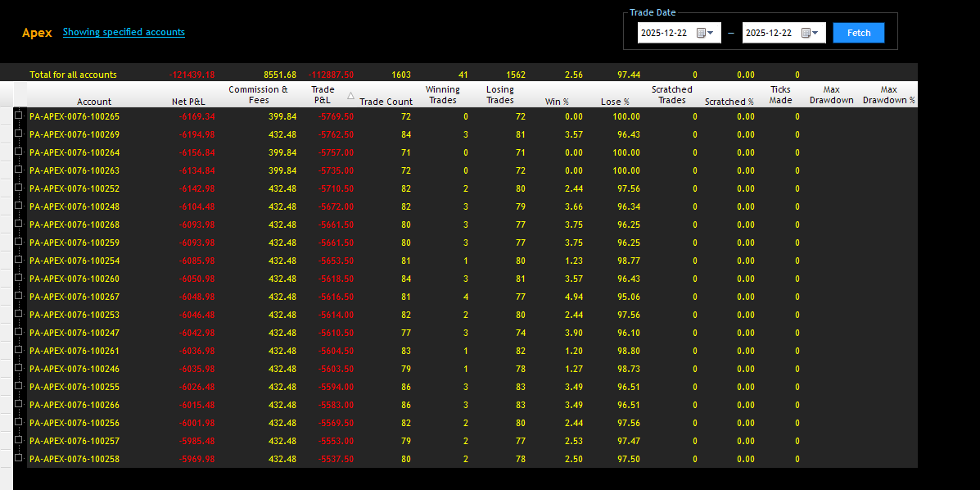Expand row PA-APEX-0076-100263
980x490 pixels.
19,170
